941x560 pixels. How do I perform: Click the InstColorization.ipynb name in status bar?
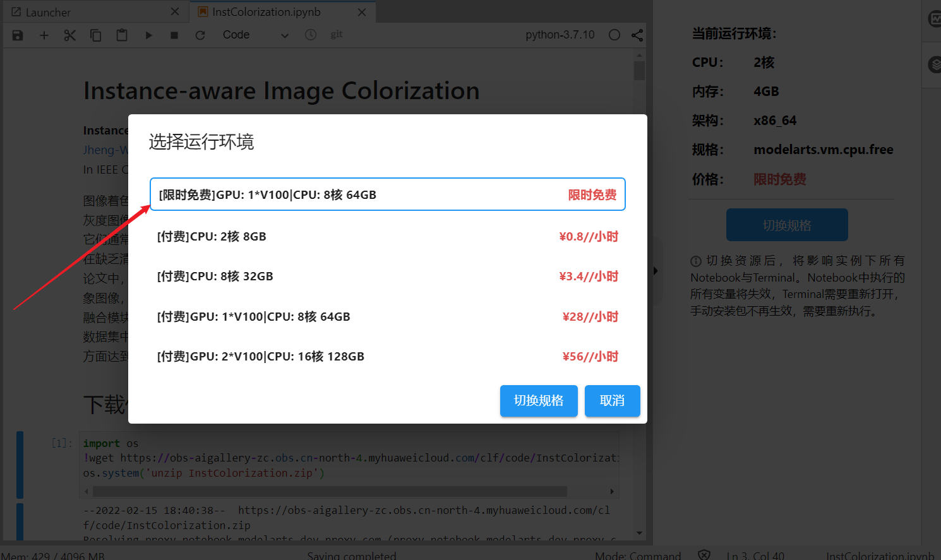click(x=880, y=556)
